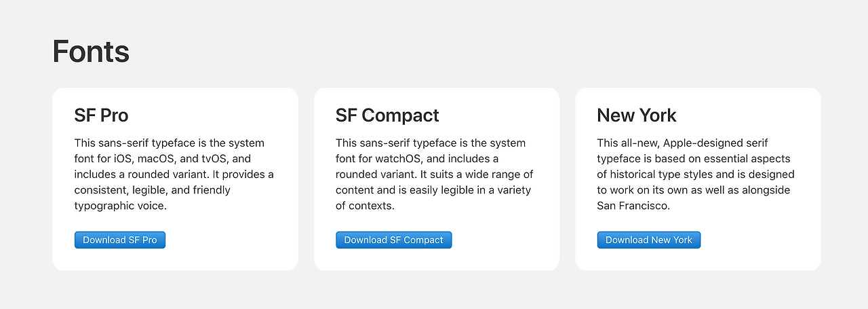The width and height of the screenshot is (868, 309).
Task: Select the New York card title
Action: pos(636,115)
